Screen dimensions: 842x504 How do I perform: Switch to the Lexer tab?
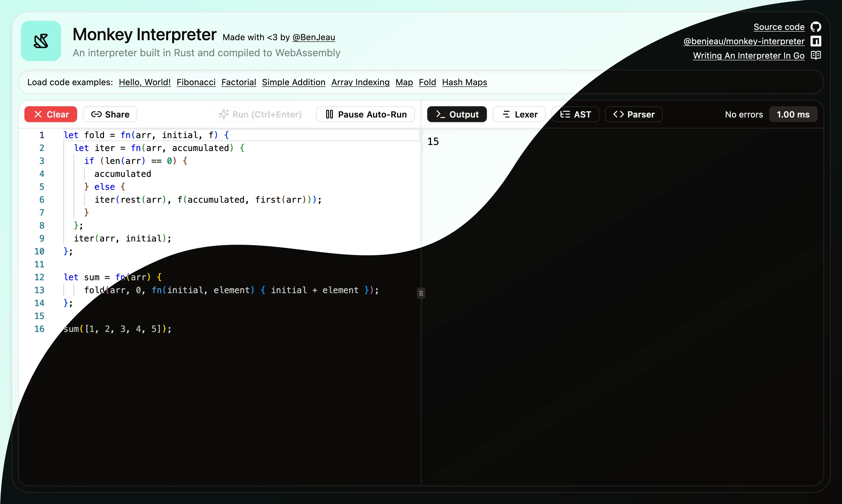point(519,114)
